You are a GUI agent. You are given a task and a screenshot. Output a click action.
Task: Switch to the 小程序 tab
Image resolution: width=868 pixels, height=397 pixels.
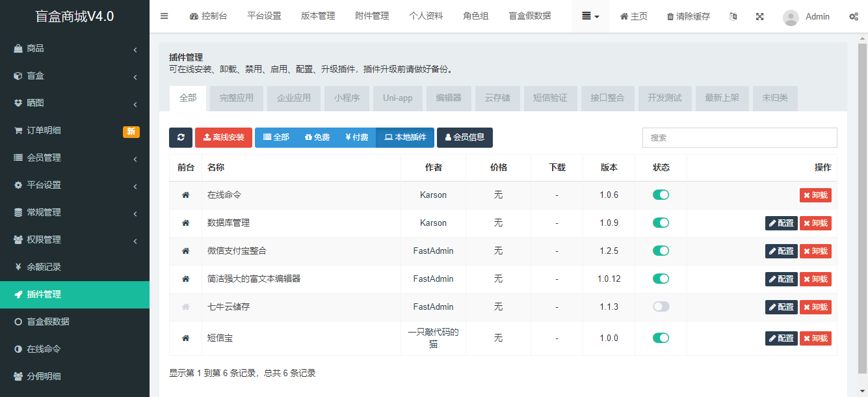(347, 98)
